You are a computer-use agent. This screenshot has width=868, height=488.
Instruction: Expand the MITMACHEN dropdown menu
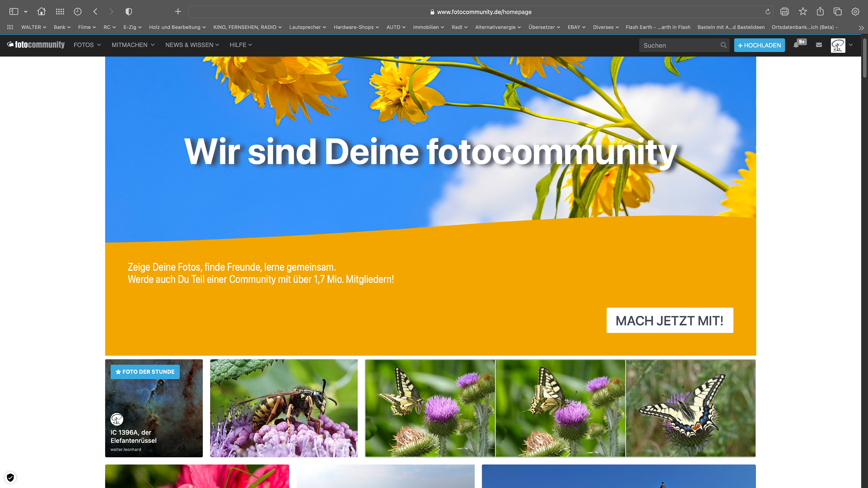133,45
